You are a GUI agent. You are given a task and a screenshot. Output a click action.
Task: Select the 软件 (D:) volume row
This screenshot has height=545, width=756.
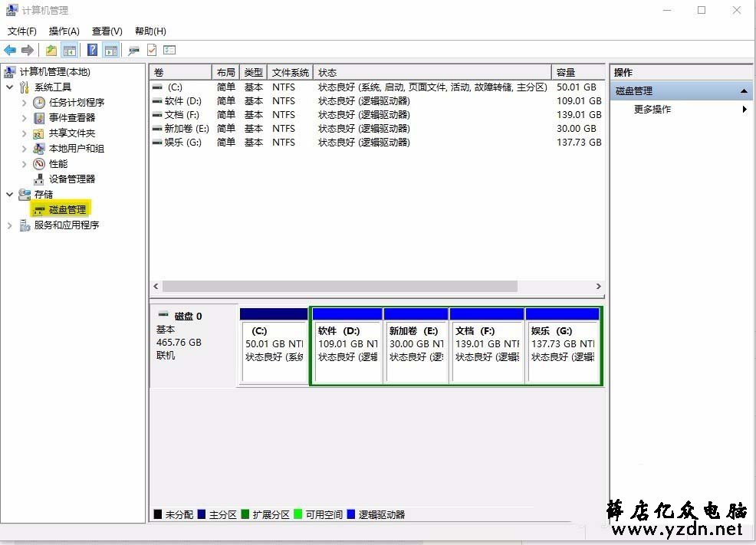tap(376, 101)
